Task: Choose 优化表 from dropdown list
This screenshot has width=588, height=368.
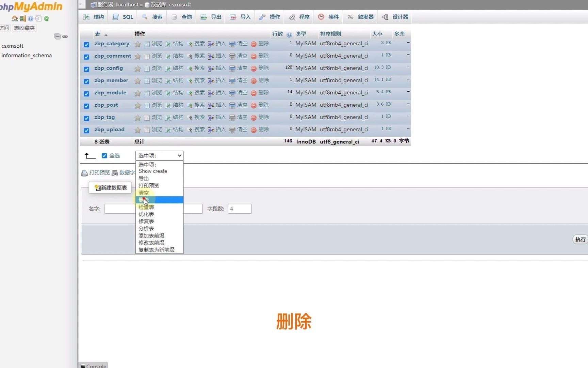Action: pyautogui.click(x=159, y=214)
